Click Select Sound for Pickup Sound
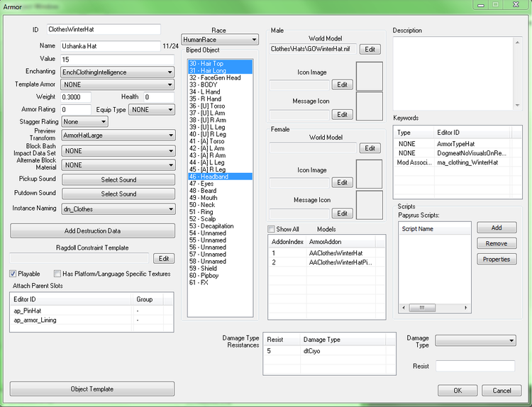 tap(118, 179)
